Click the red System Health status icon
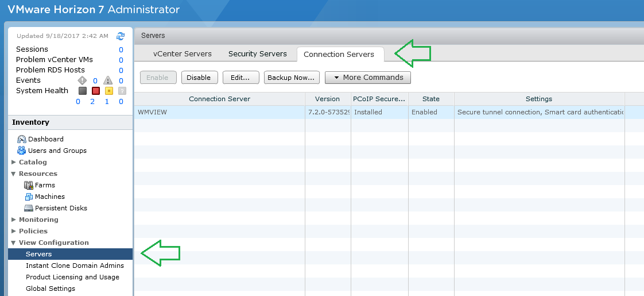Image resolution: width=644 pixels, height=296 pixels. [95, 91]
